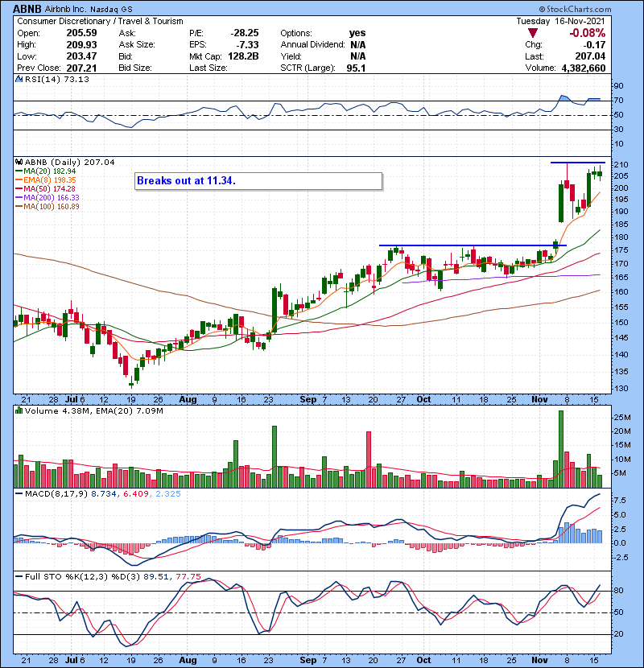This screenshot has height=668, width=644.
Task: Click the tall red volume bar in September
Action: (x=369, y=460)
